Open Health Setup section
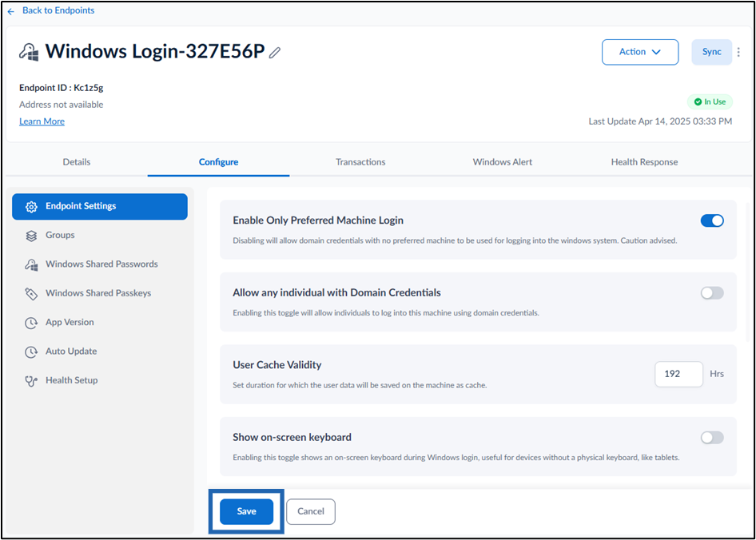This screenshot has width=756, height=540. pos(100,380)
